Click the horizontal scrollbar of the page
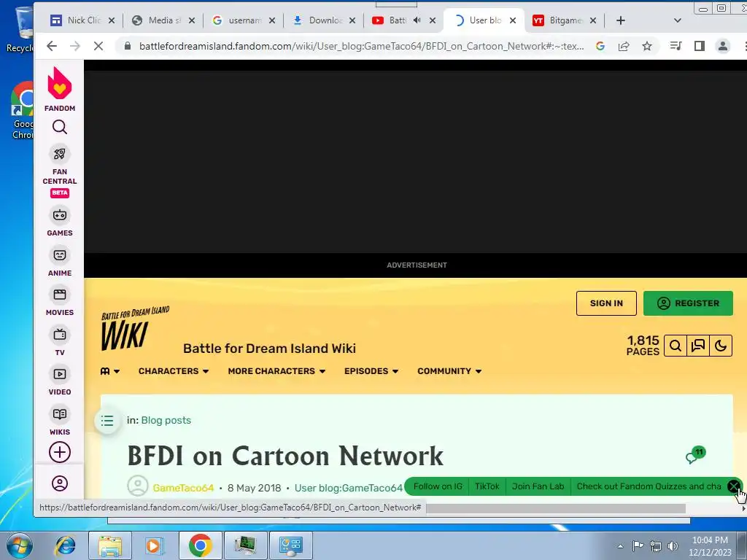Image resolution: width=747 pixels, height=560 pixels. coord(555,508)
